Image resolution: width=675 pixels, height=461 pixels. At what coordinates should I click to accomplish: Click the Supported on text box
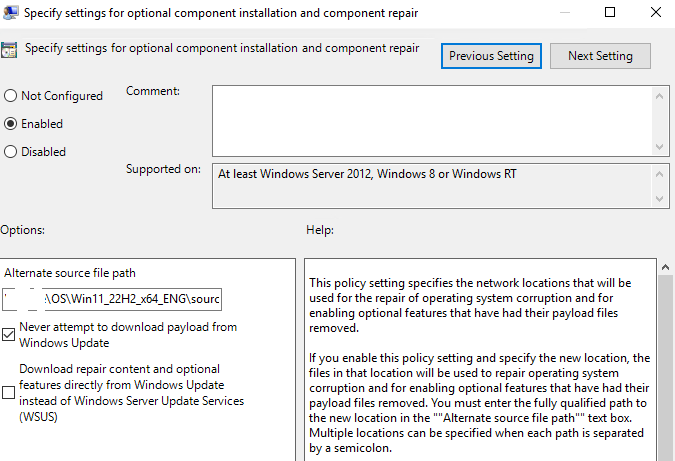pos(433,186)
